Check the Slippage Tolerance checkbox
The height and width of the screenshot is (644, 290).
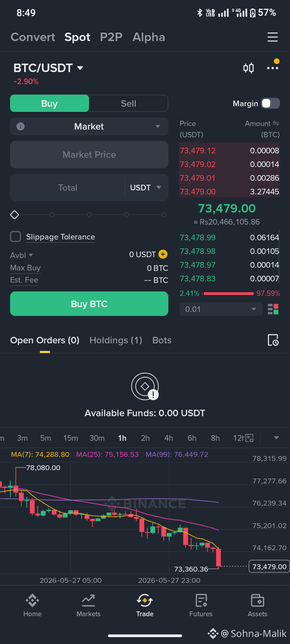pyautogui.click(x=15, y=237)
